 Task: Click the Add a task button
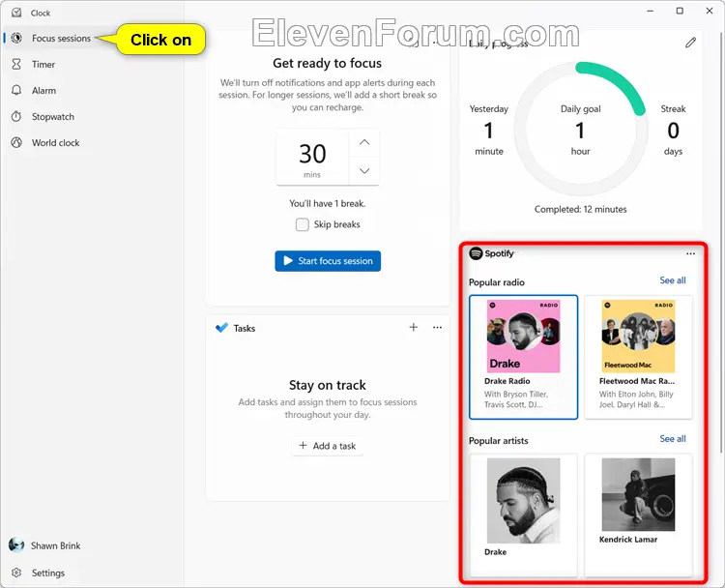coord(328,446)
